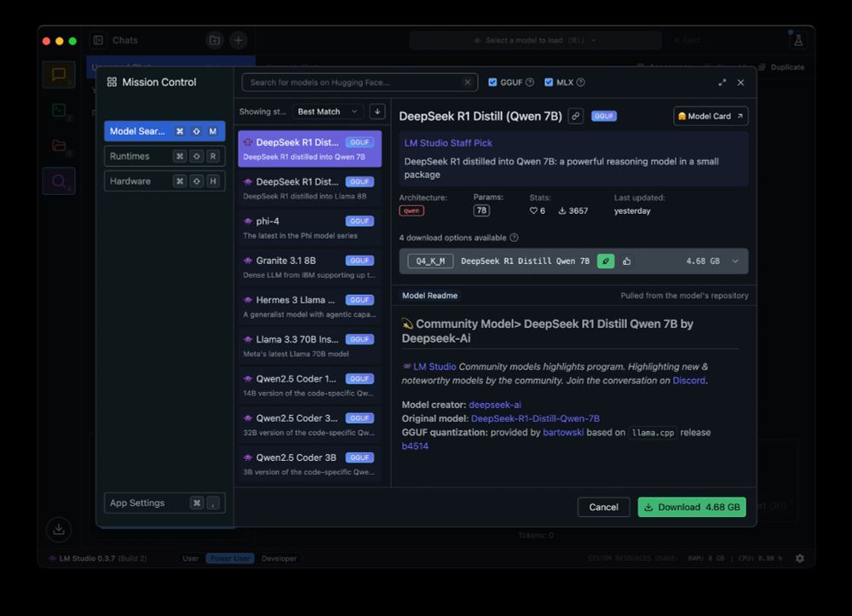Copy link for DeepSeek R1 Distill model

tap(575, 116)
